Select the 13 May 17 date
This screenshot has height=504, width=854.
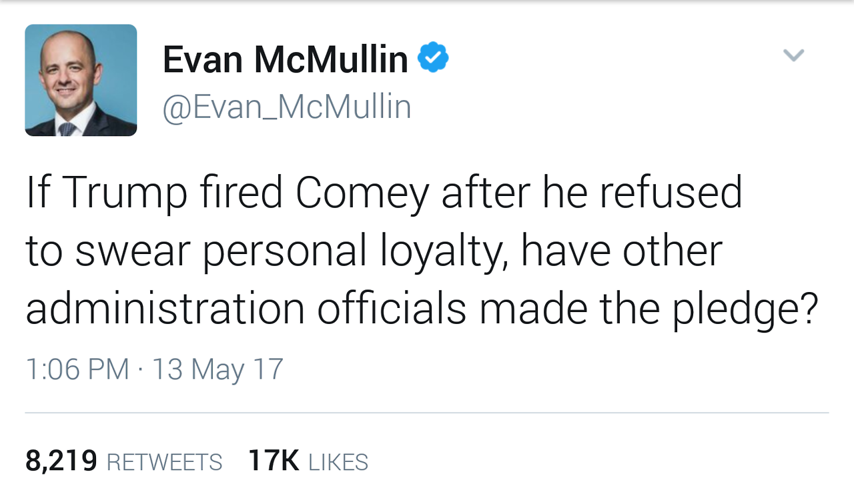218,369
